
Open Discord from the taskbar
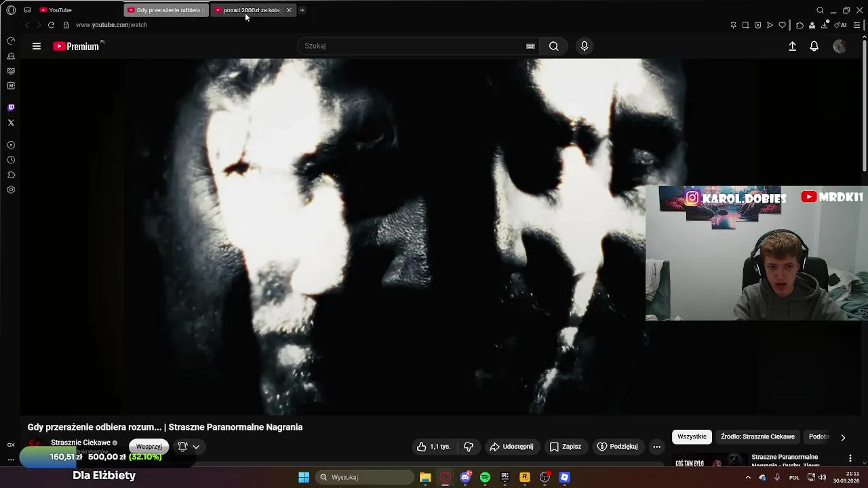pyautogui.click(x=465, y=477)
